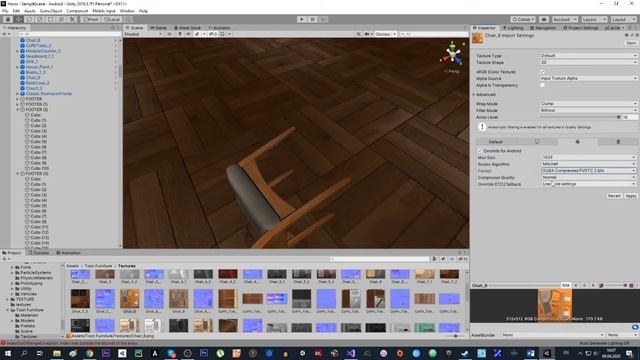Select the Rotate tool in the toolbar
Screen dimensions: 640x360
(x=29, y=19)
